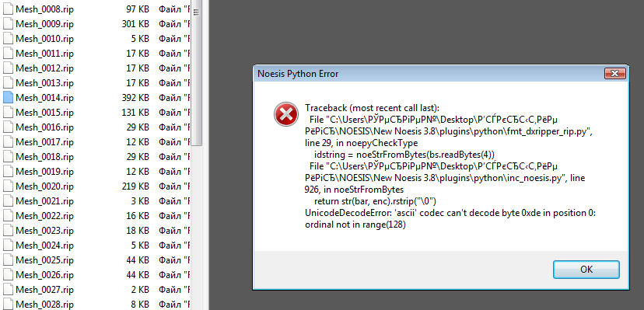Click file name Mesh_0024.rip
This screenshot has width=644, height=310.
click(x=45, y=246)
